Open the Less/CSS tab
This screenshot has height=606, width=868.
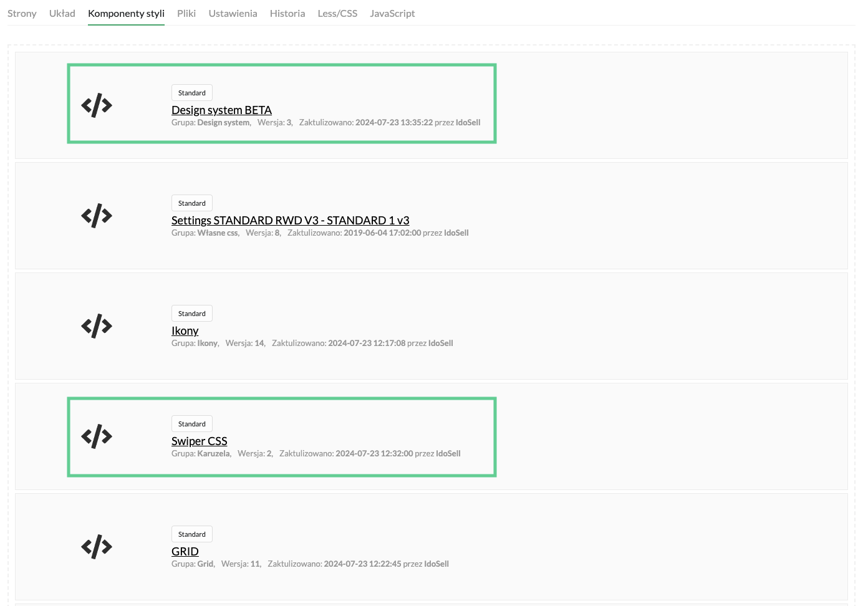point(337,13)
